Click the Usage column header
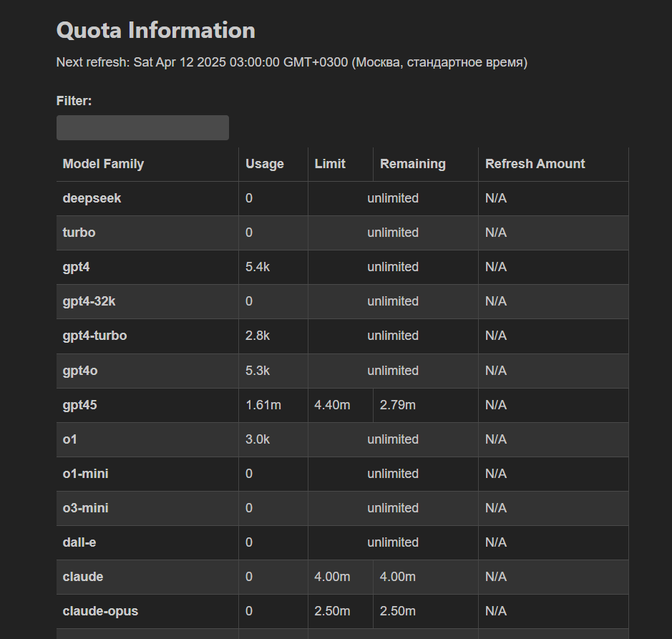This screenshot has width=672, height=639. coord(265,164)
